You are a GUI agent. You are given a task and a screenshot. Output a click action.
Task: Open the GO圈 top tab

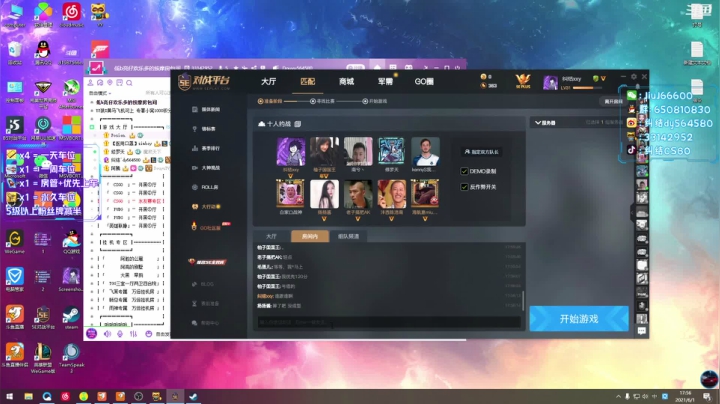pos(424,82)
